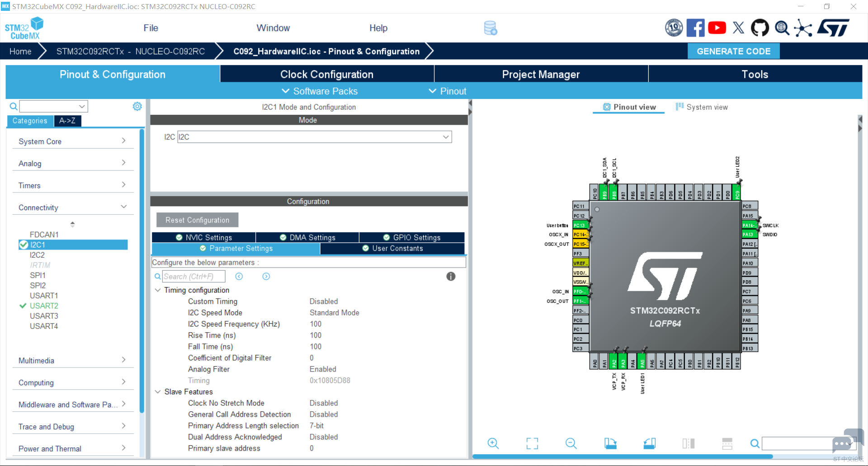
Task: Click the 10-year anniversary badge icon
Action: click(674, 28)
